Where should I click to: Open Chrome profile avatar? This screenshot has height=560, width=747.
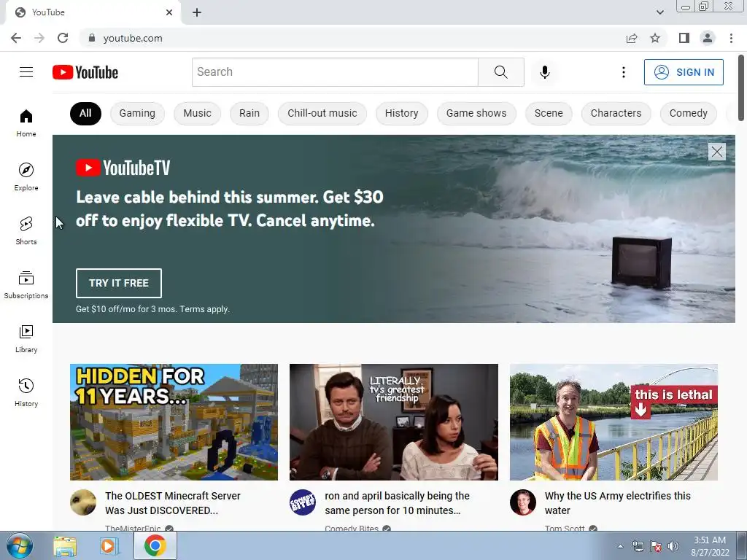click(708, 38)
